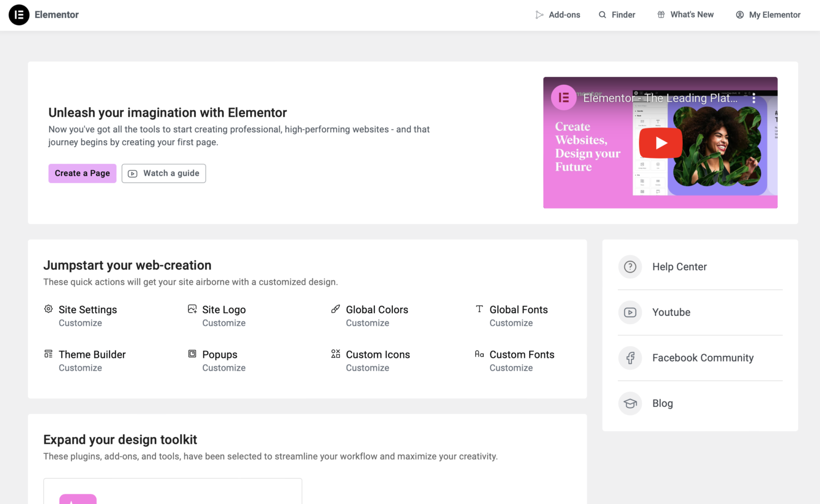
Task: Click the What's New gift icon
Action: [x=661, y=15]
